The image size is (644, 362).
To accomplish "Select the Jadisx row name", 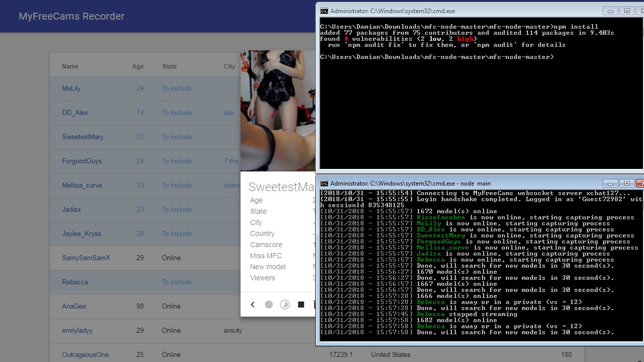I will [x=71, y=209].
